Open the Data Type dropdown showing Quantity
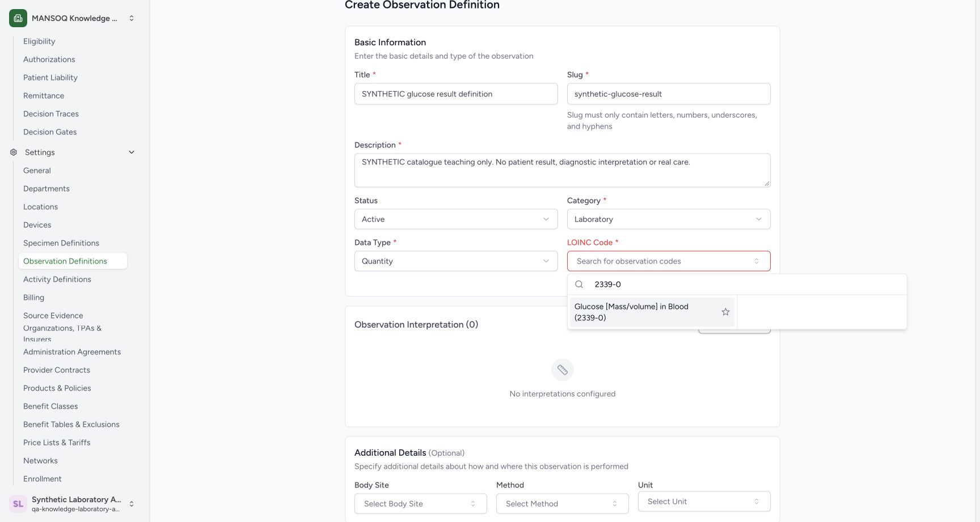This screenshot has height=522, width=980. click(456, 261)
